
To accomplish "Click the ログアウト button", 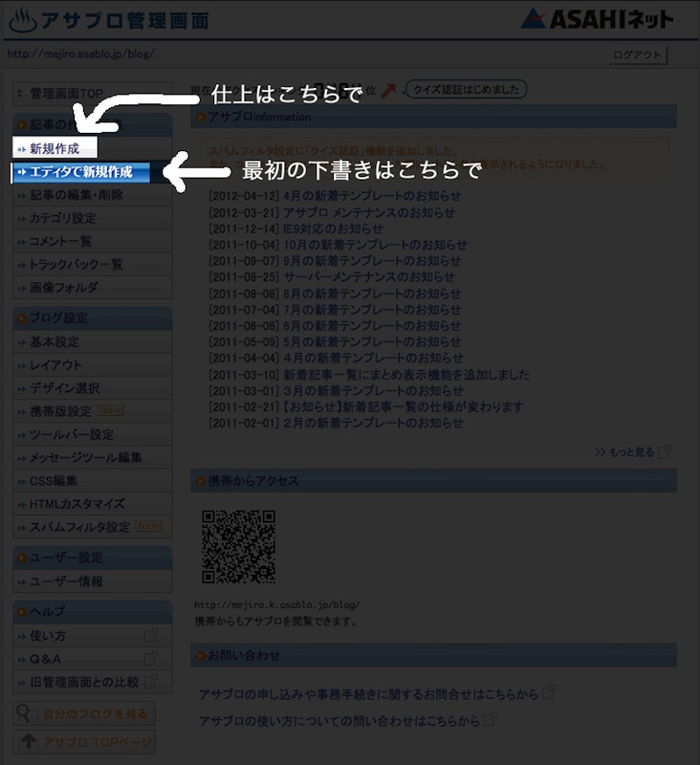I will point(638,55).
